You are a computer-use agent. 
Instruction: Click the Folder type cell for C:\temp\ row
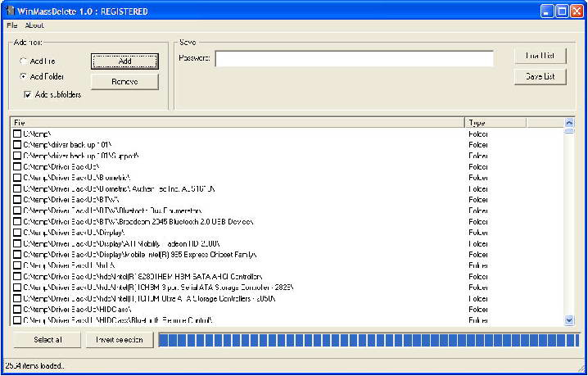pyautogui.click(x=478, y=134)
